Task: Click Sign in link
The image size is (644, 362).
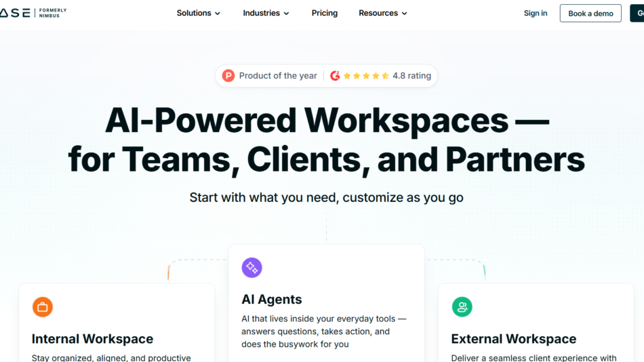Action: tap(536, 13)
